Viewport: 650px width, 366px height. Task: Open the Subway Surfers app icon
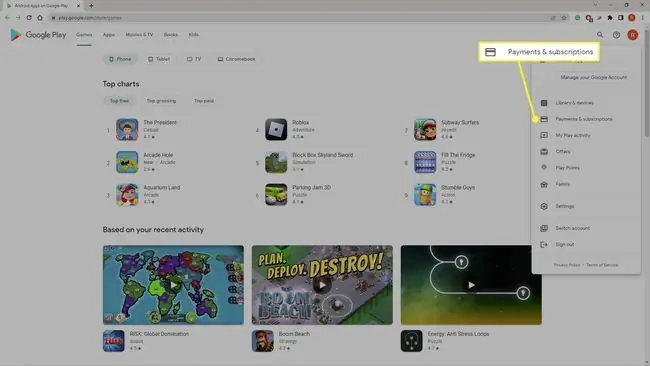click(425, 129)
